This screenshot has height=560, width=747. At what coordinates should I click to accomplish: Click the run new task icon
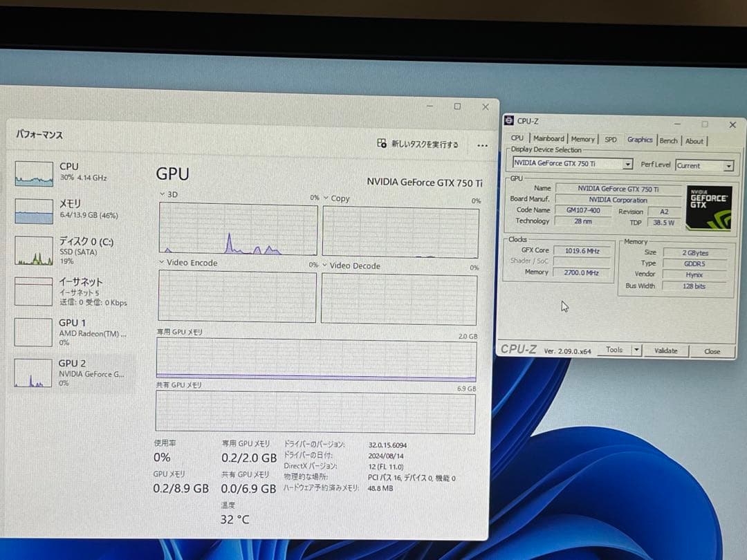click(x=382, y=143)
